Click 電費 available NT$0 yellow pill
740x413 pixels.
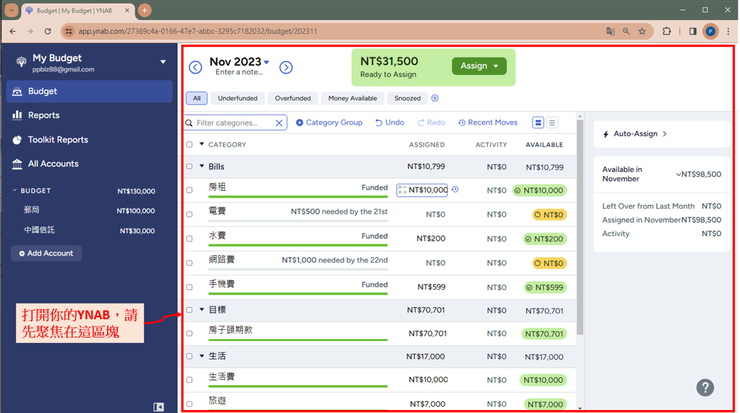coord(549,215)
